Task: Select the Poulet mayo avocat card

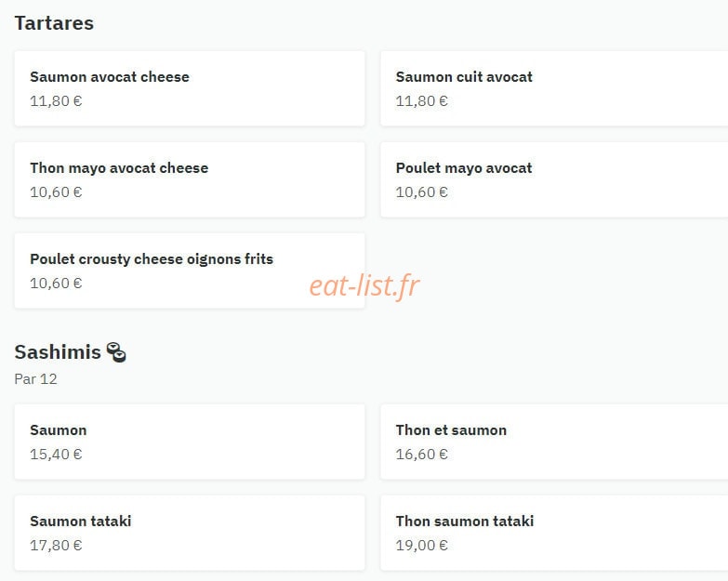Action: [x=554, y=179]
